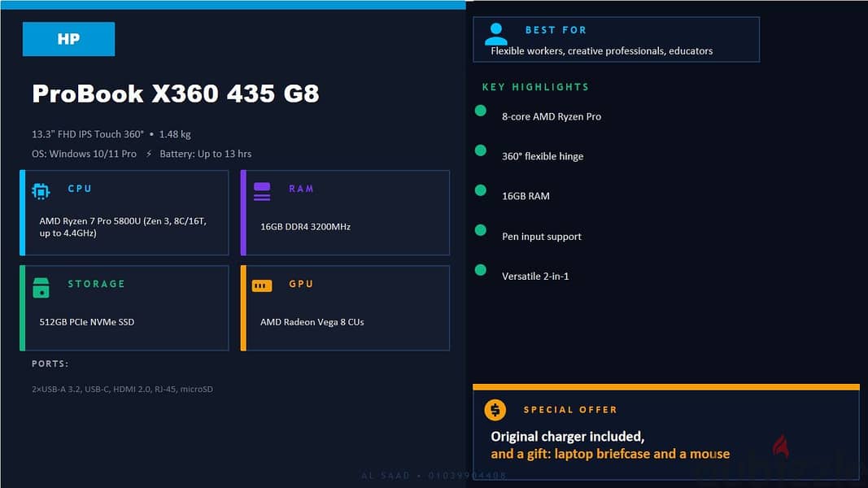Image resolution: width=868 pixels, height=488 pixels.
Task: Click '360° flexible hinge' highlight text
Action: pyautogui.click(x=543, y=157)
